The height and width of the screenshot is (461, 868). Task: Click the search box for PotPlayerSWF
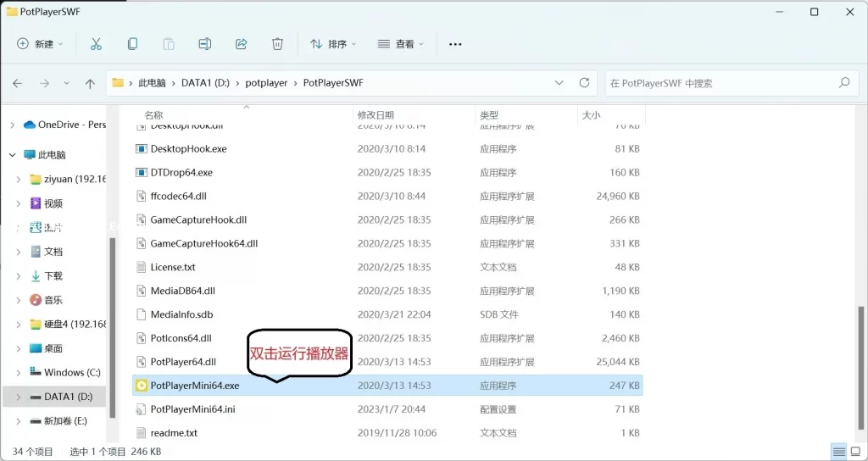click(721, 83)
